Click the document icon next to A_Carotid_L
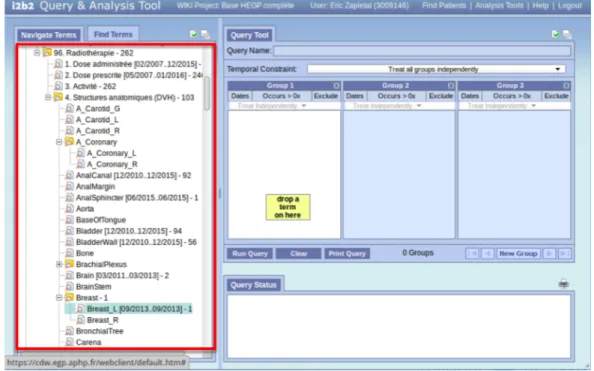594x371 pixels. (x=69, y=119)
